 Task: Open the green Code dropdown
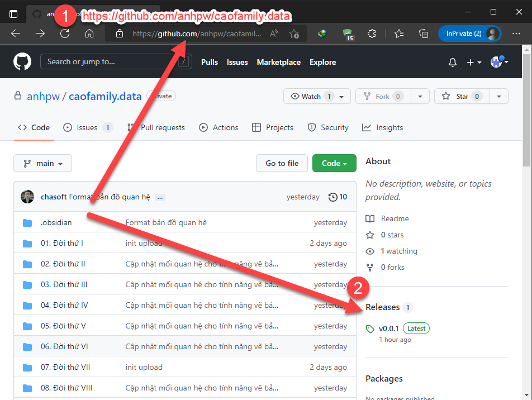(x=334, y=163)
